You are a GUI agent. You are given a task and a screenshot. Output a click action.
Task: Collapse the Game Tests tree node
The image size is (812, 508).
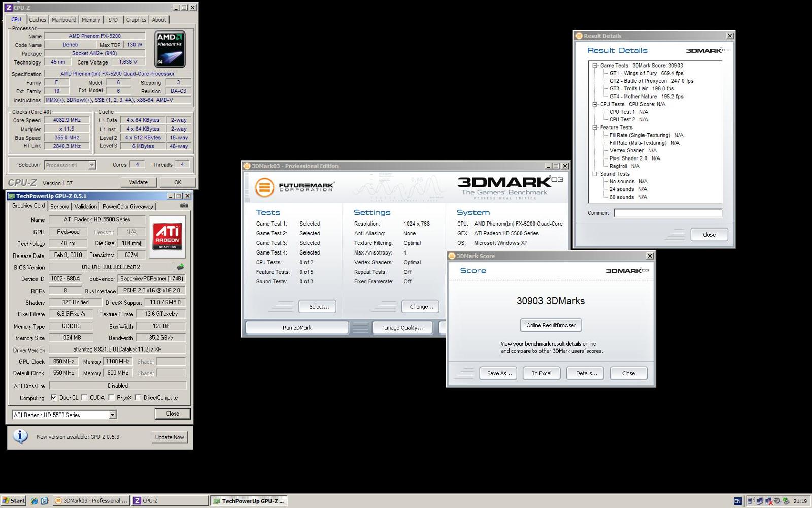click(x=594, y=66)
